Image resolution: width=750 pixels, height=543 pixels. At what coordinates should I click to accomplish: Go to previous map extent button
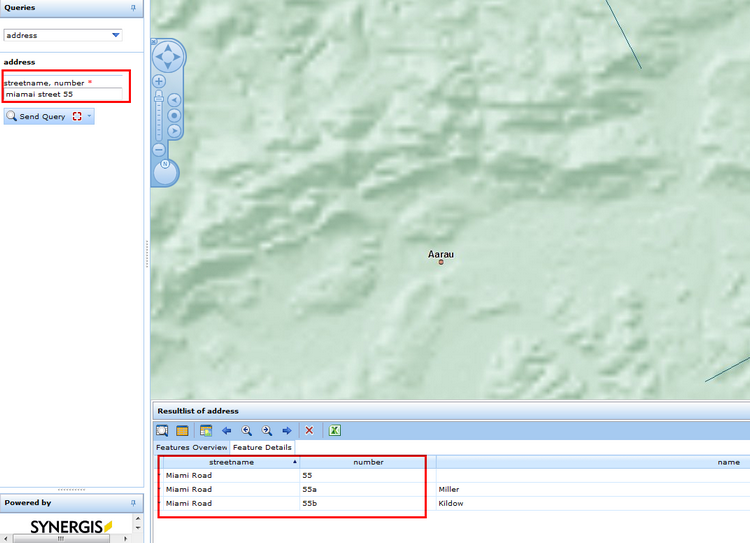click(x=174, y=100)
